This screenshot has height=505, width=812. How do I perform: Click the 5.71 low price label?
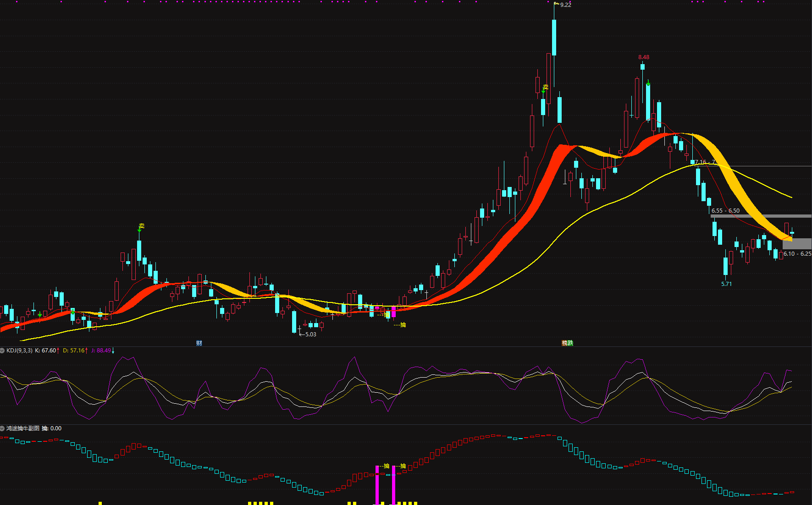point(726,284)
